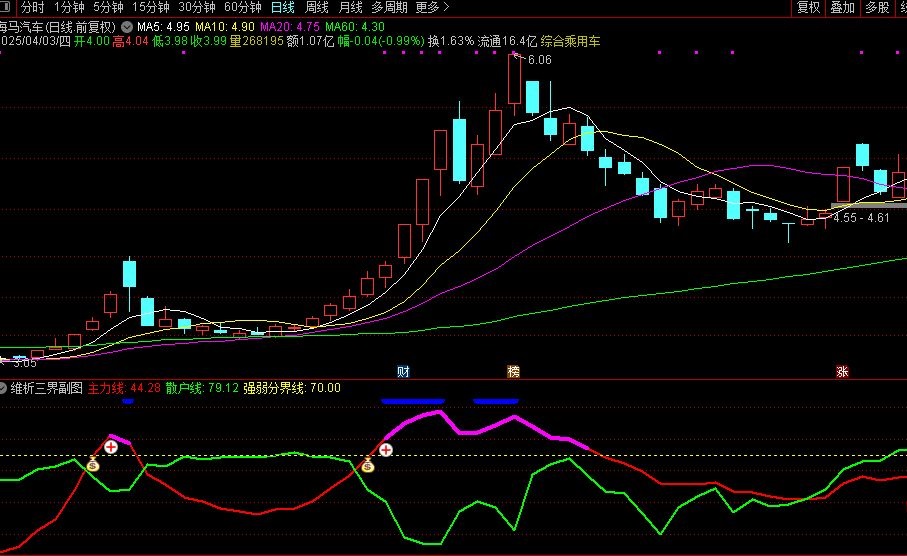907x556 pixels.
Task: Switch to 1分钟 period tab
Action: pyautogui.click(x=69, y=8)
